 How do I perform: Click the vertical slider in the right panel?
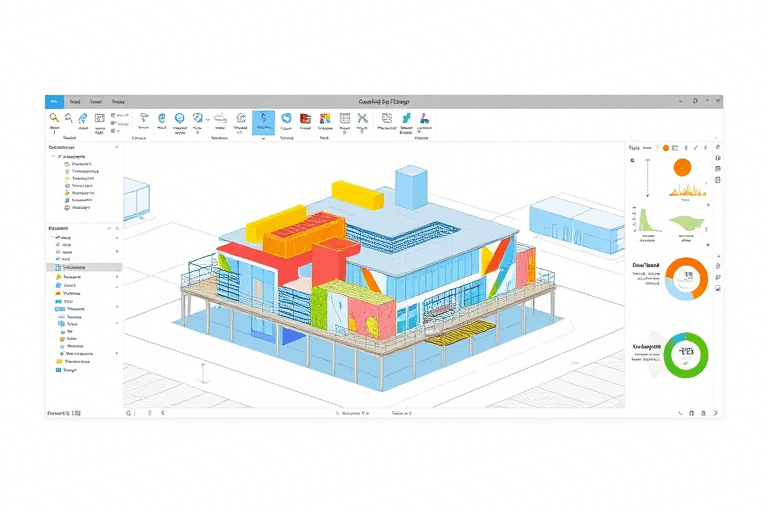(x=646, y=180)
